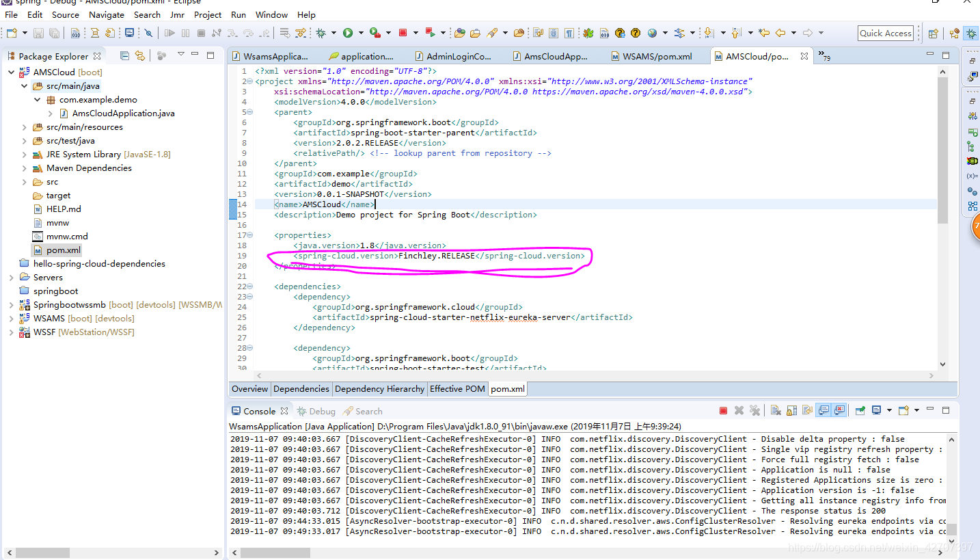Click the Open Type icon in the toolbar
Viewport: 980px width, 560px height.
click(459, 33)
